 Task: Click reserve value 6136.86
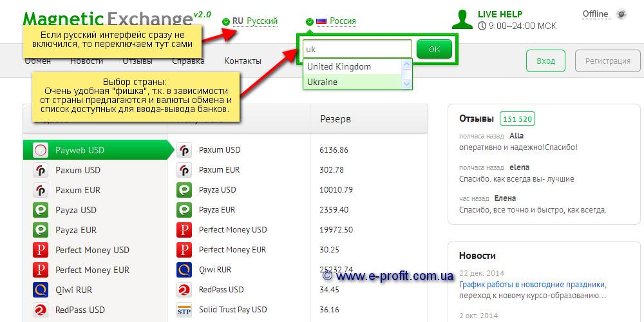click(x=334, y=150)
